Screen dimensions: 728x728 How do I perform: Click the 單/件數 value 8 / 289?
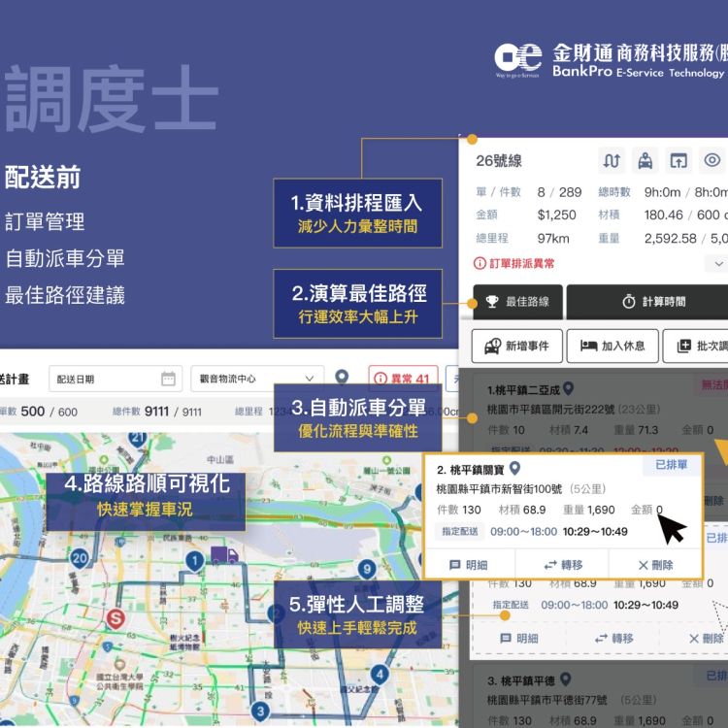(559, 192)
